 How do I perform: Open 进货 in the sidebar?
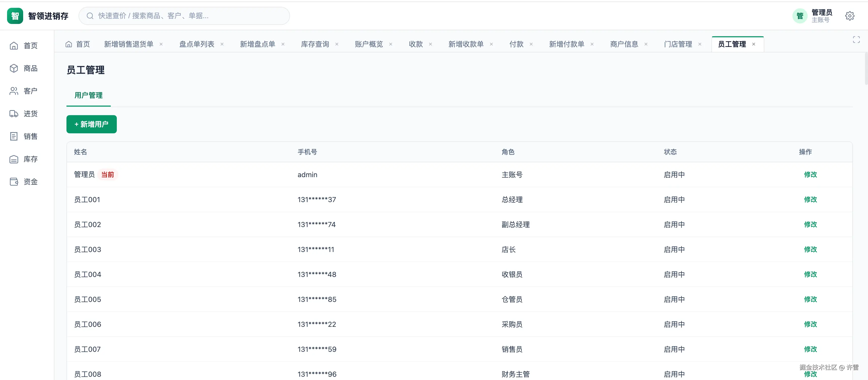pyautogui.click(x=24, y=114)
